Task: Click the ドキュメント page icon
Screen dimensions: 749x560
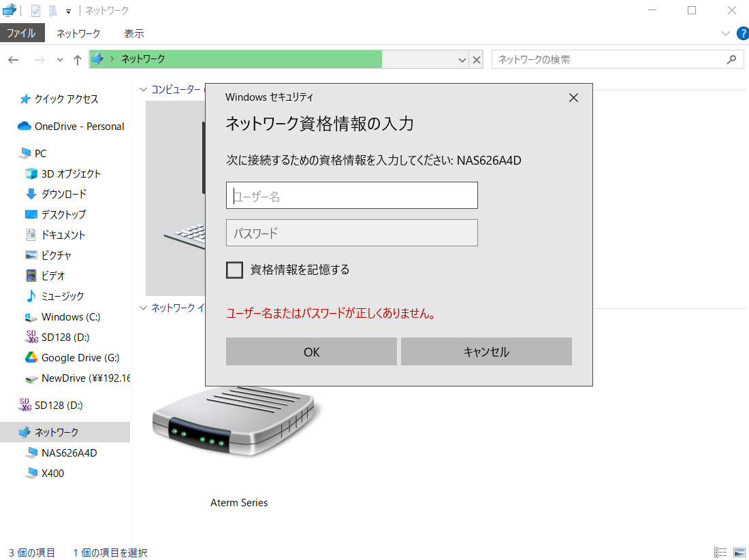Action: 31,234
